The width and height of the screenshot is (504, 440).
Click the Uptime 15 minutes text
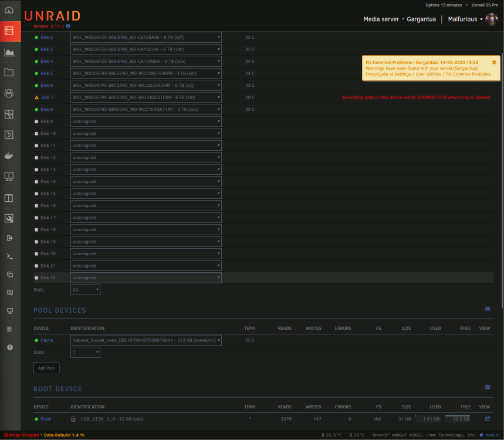[444, 5]
